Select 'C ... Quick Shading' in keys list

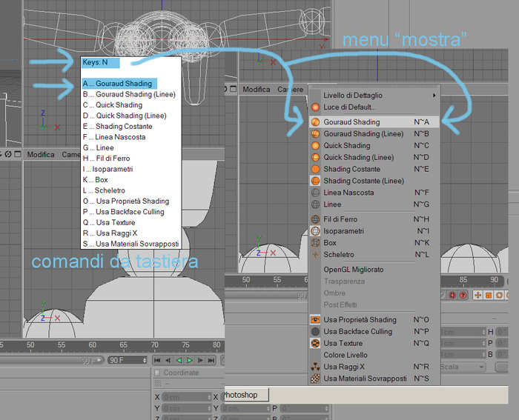point(113,105)
